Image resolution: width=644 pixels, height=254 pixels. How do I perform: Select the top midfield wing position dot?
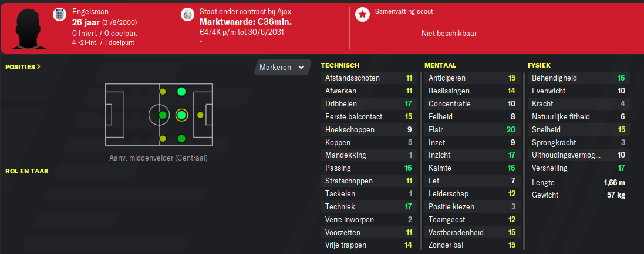pos(163,91)
